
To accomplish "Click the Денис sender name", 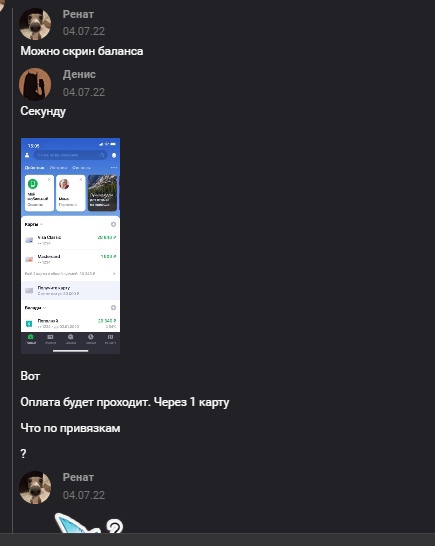I will pos(79,74).
